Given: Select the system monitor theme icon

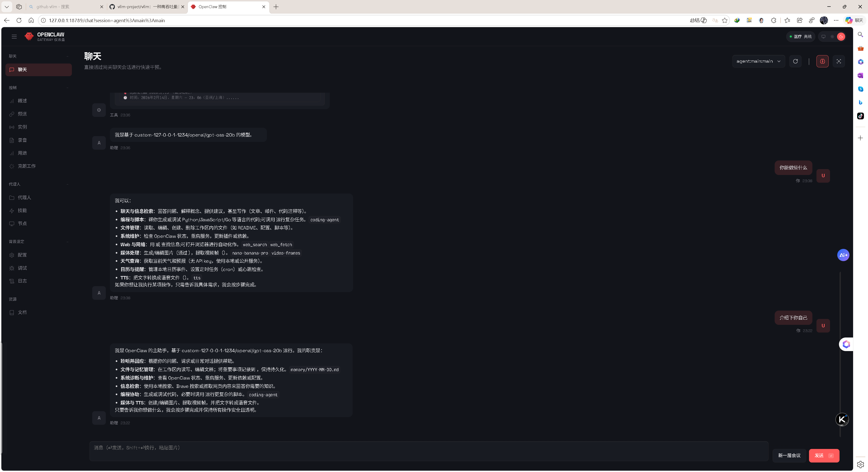Looking at the screenshot, I should click(823, 36).
